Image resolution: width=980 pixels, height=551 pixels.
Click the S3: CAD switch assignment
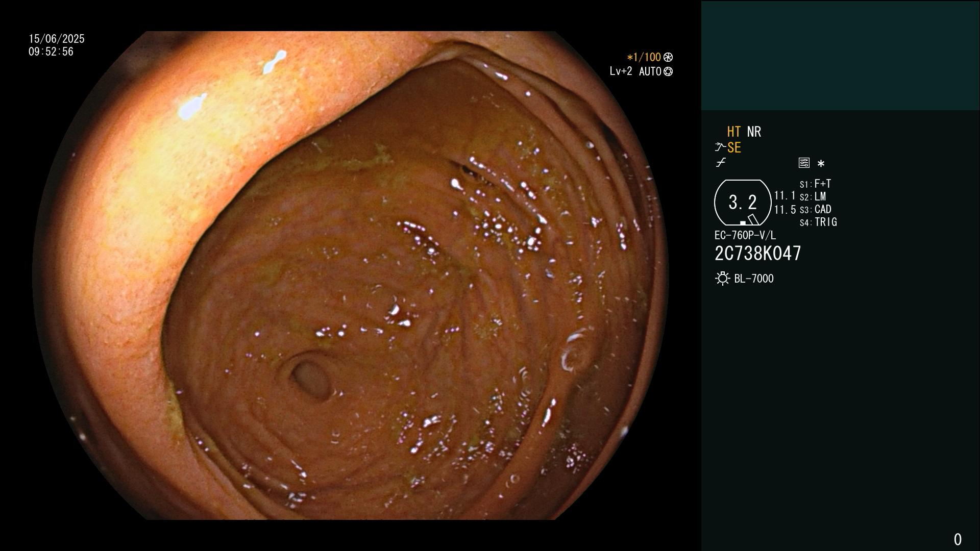816,209
